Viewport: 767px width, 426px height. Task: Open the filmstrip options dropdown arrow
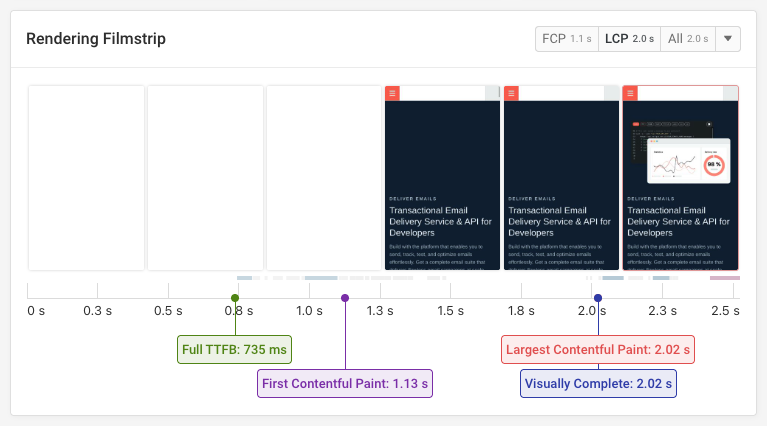(x=728, y=39)
